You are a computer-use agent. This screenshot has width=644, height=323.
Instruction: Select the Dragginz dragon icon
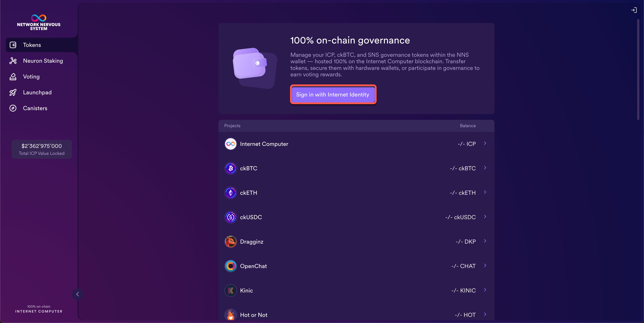coord(231,241)
